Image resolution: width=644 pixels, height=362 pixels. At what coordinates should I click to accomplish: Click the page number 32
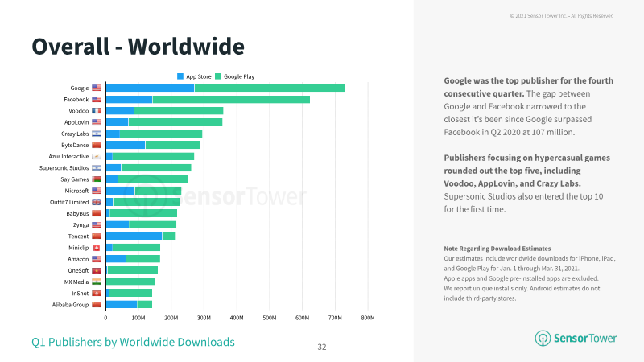coord(322,348)
